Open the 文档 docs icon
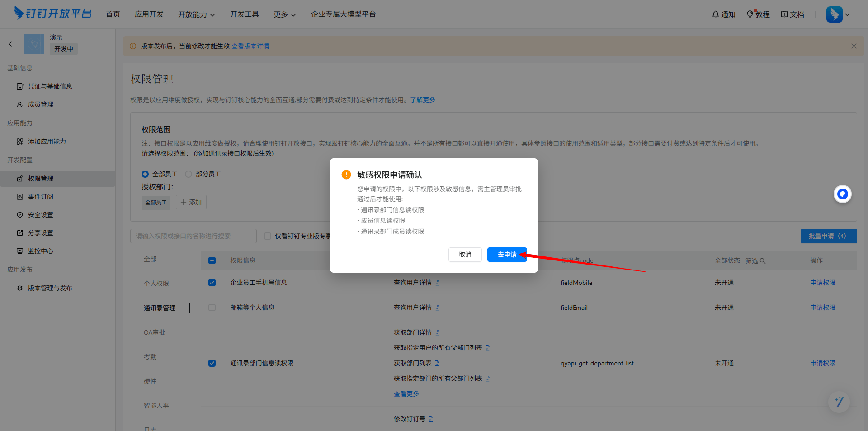 [x=784, y=14]
